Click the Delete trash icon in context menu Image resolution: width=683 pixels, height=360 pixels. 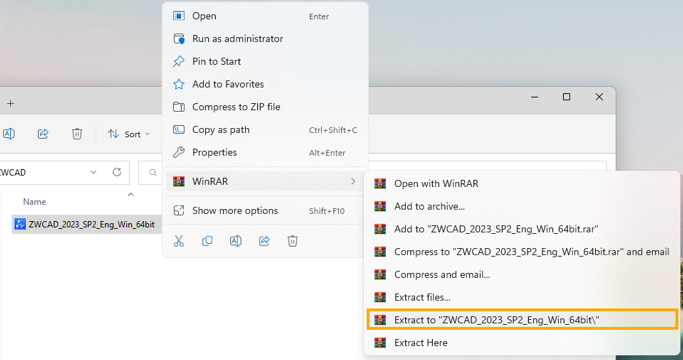(x=293, y=241)
